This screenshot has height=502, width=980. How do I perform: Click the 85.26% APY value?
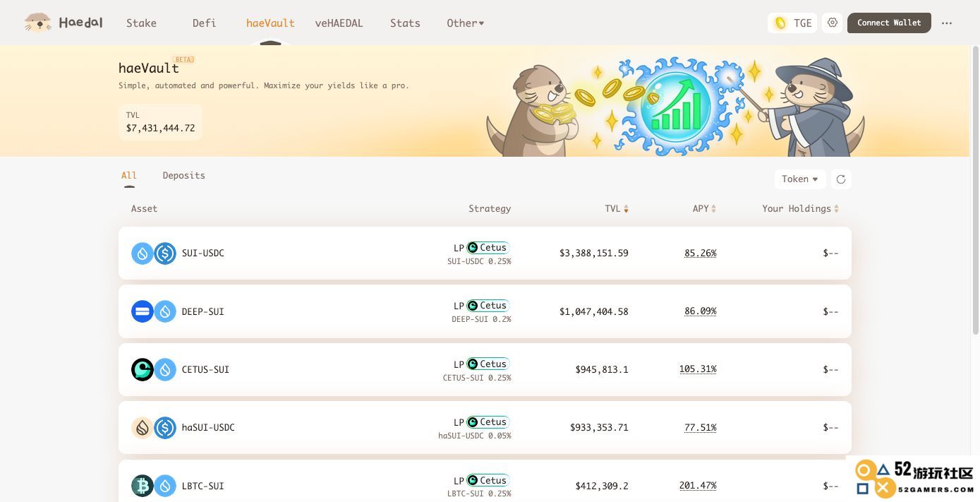click(x=700, y=253)
